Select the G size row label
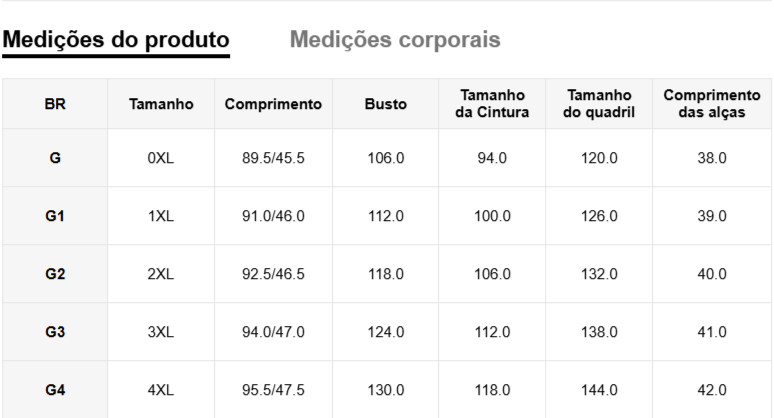The width and height of the screenshot is (774, 418). (x=55, y=158)
